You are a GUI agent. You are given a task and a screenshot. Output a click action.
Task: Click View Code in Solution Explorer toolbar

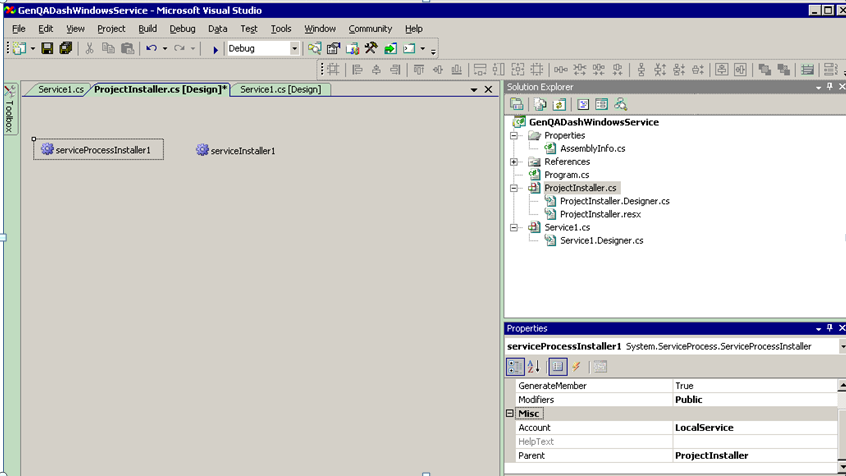click(x=583, y=104)
